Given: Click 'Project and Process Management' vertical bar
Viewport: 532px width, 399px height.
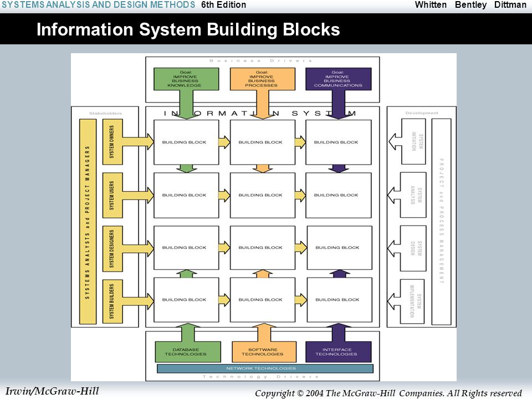Looking at the screenshot, I should pos(442,222).
